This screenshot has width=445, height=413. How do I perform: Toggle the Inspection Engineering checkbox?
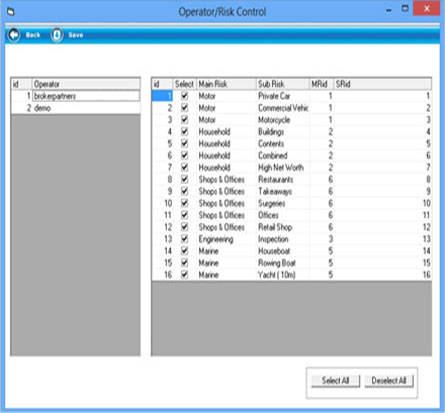point(184,239)
